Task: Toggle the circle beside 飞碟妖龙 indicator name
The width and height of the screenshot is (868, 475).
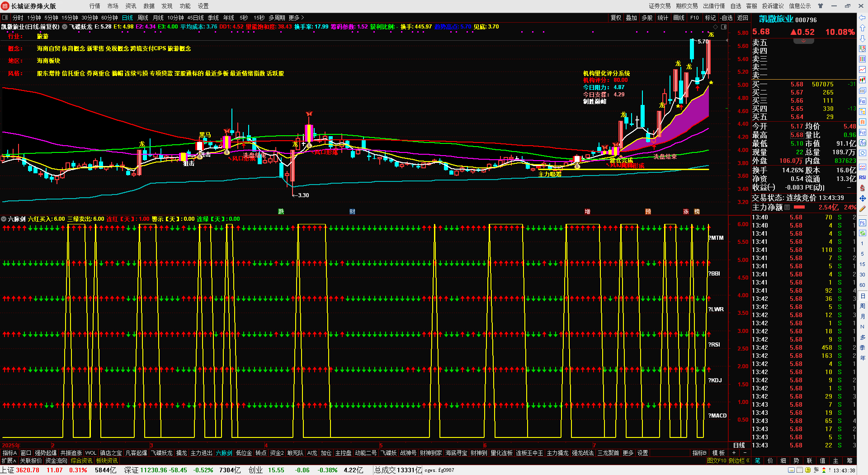Action: point(65,27)
